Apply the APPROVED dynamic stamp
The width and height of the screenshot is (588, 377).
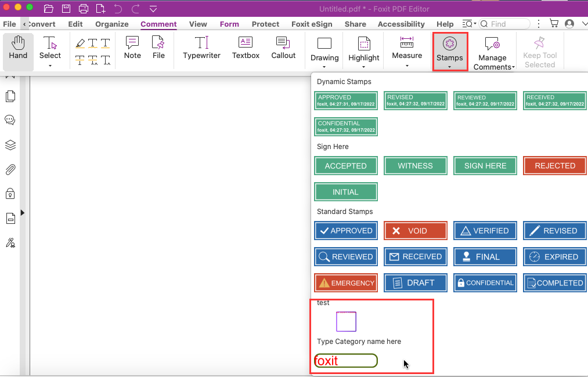345,100
